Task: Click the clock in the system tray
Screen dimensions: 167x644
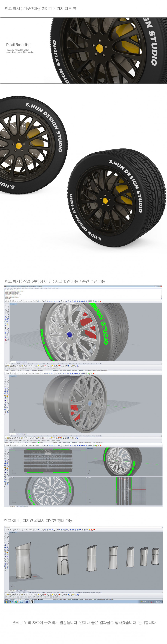Action: (x=158, y=602)
